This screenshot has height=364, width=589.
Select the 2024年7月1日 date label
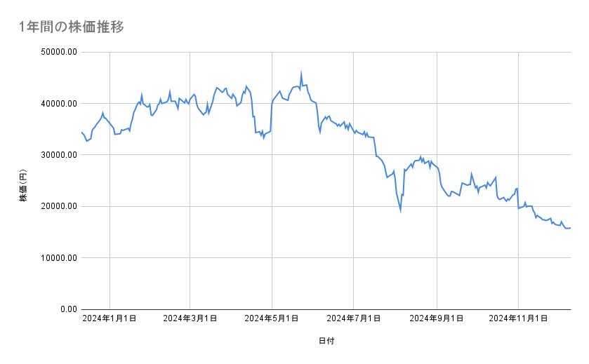click(x=354, y=318)
